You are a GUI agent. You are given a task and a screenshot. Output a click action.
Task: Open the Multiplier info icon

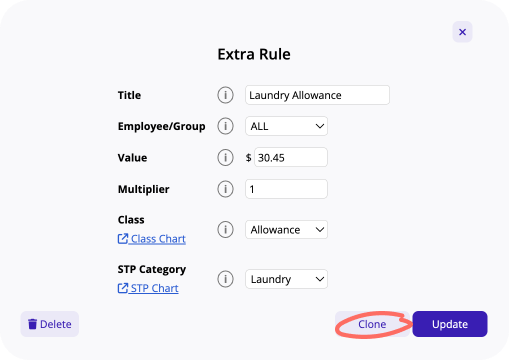click(225, 189)
